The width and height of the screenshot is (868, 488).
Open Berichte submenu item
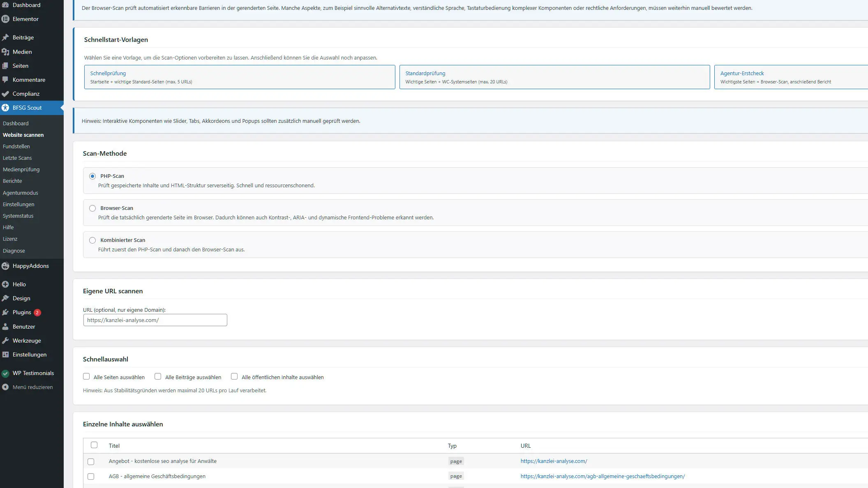coord(12,181)
